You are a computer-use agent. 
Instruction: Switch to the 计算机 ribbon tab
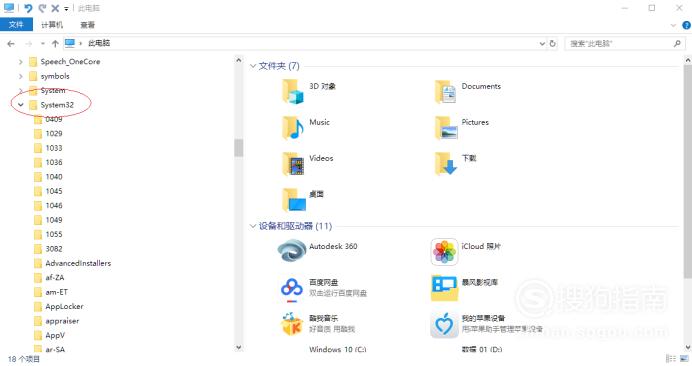(x=52, y=25)
